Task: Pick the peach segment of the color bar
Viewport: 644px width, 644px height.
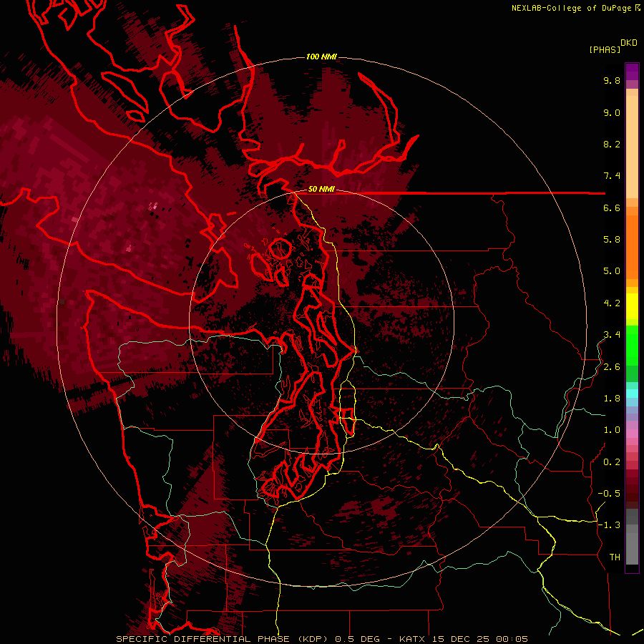Action: (x=632, y=147)
